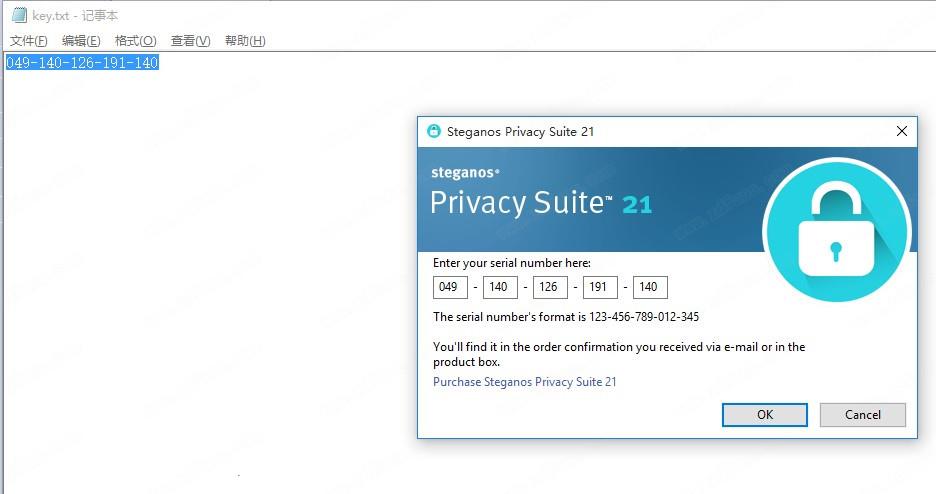Click the Steganos lock icon in dialog title
Screen dimensions: 936x494
pos(434,131)
